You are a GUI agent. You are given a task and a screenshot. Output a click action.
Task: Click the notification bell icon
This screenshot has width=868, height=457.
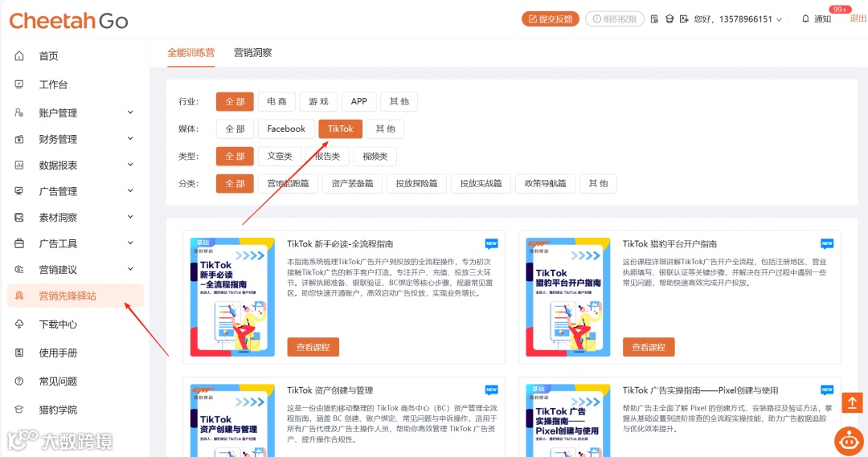pyautogui.click(x=805, y=18)
